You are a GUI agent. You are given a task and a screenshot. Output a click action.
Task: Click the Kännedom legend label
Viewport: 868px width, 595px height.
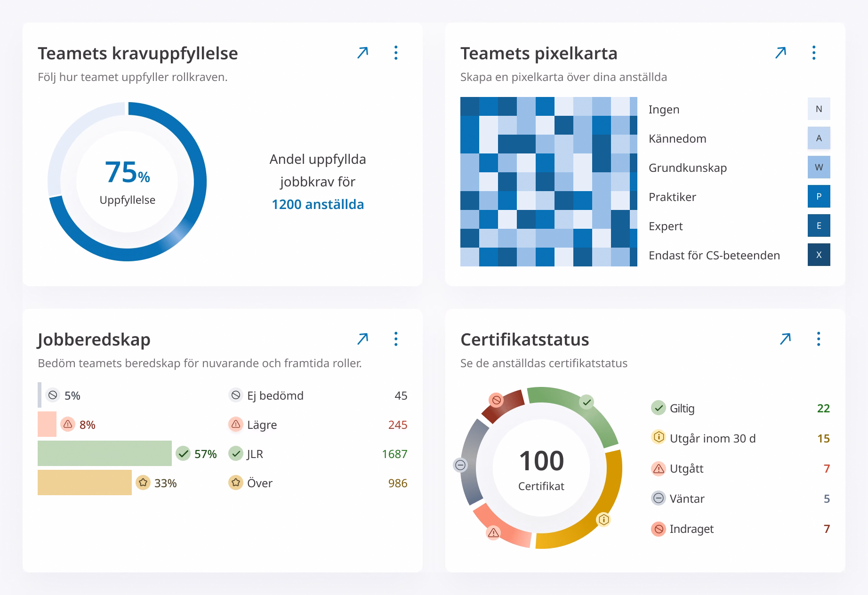(677, 138)
